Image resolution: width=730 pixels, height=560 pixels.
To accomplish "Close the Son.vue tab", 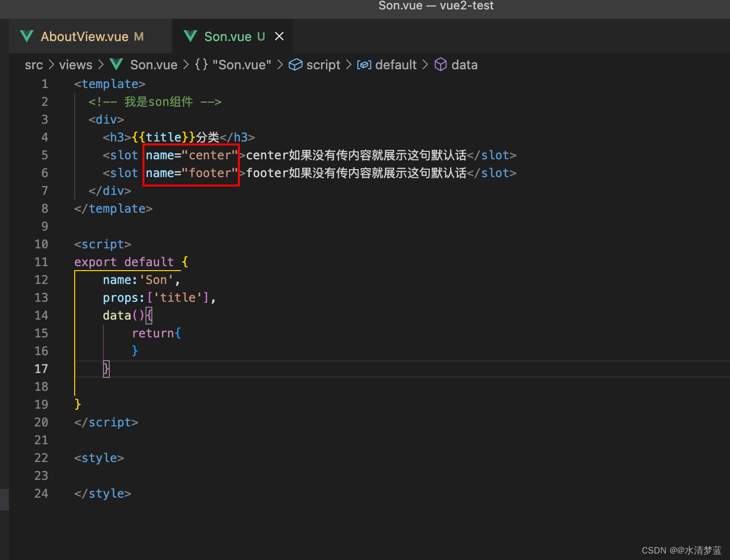I will pyautogui.click(x=279, y=36).
